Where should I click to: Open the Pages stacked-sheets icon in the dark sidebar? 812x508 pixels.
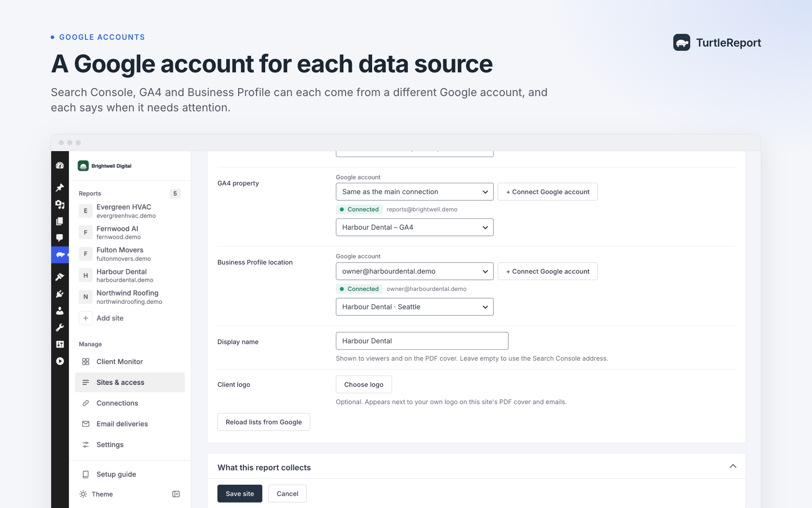60,221
